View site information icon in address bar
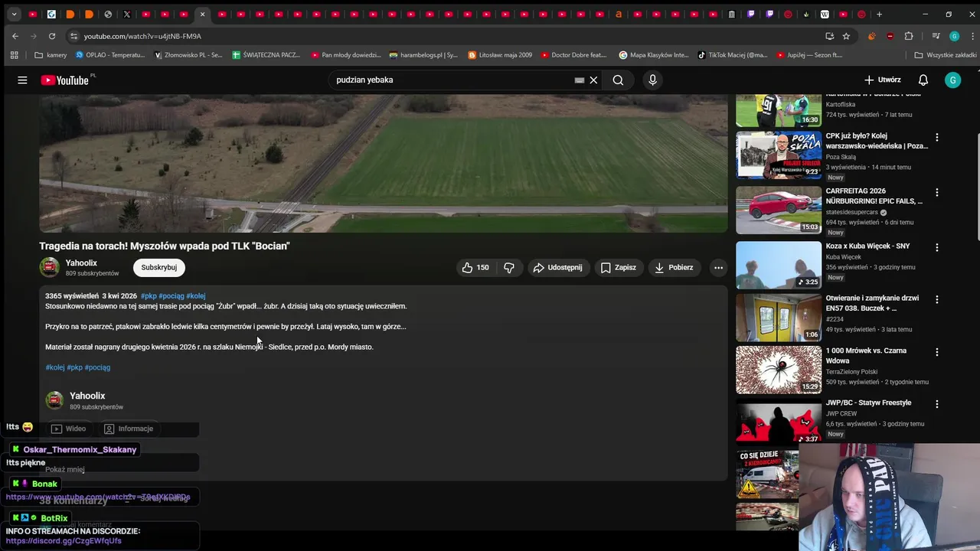This screenshot has width=980, height=551. 73,36
